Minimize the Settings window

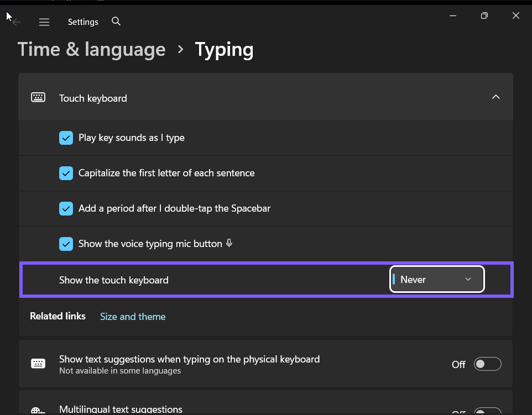point(453,15)
